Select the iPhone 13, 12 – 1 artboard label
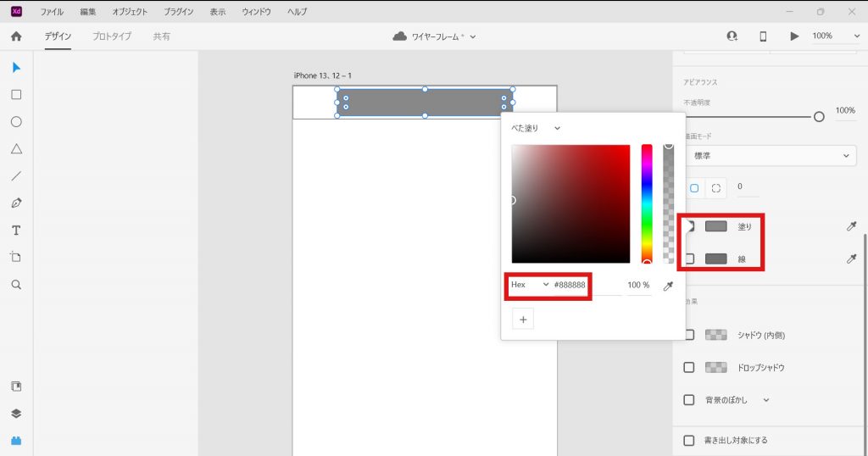This screenshot has width=868, height=456. click(x=322, y=75)
